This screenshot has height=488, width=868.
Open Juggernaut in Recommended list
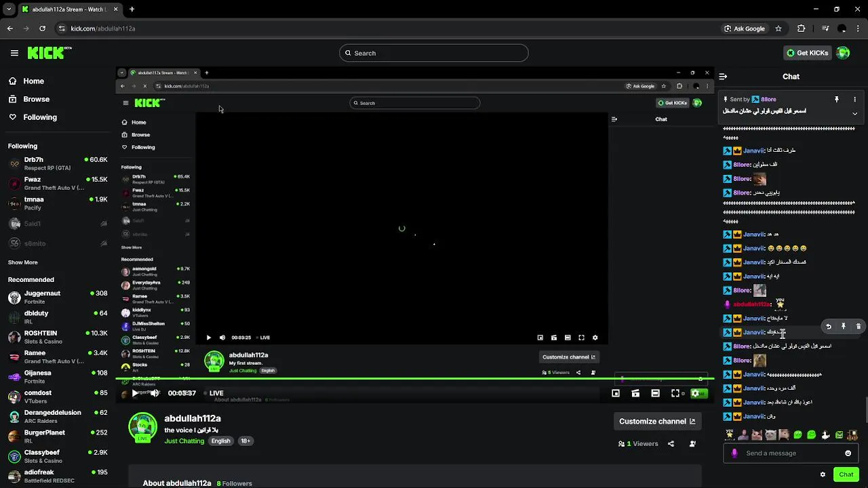pos(58,297)
